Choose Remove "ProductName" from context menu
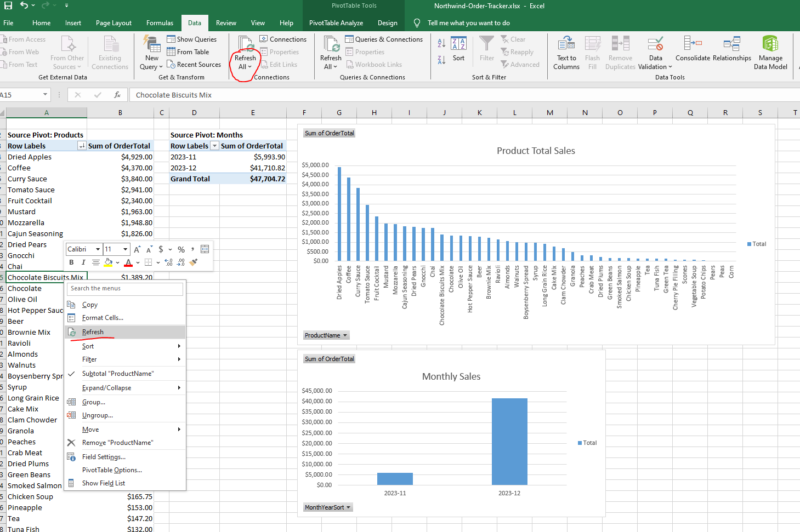The width and height of the screenshot is (800, 532). [x=125, y=443]
